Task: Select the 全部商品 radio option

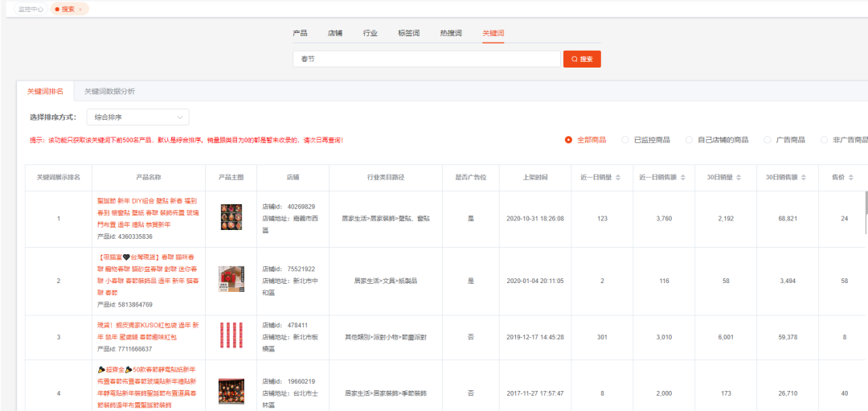Action: tap(585, 140)
